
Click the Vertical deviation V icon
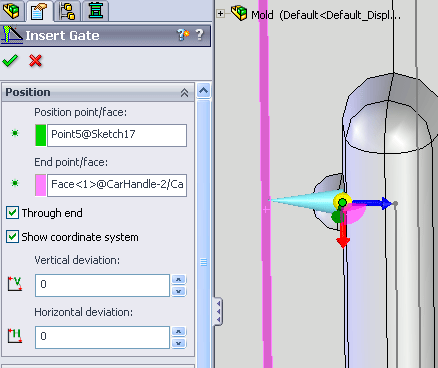[x=15, y=284]
